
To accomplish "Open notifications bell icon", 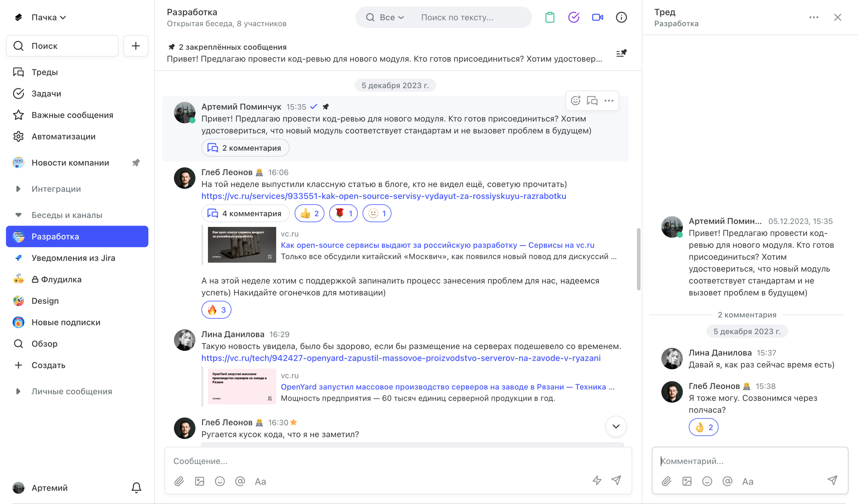I will 137,488.
